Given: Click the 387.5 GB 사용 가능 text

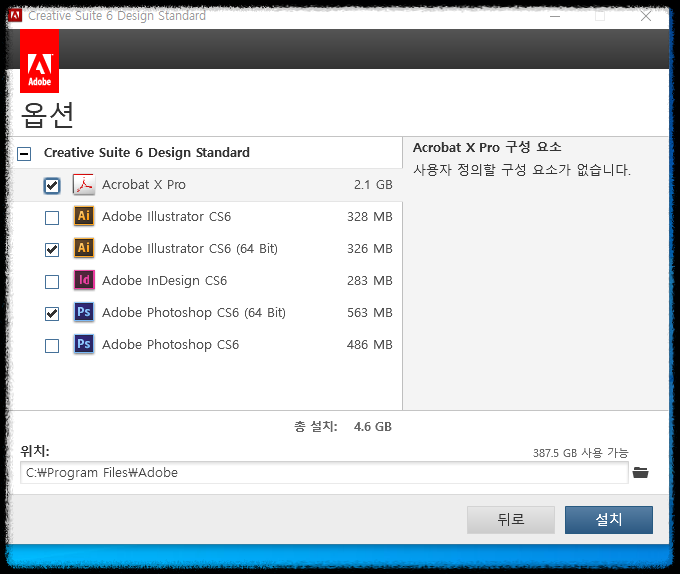Looking at the screenshot, I should (x=580, y=453).
